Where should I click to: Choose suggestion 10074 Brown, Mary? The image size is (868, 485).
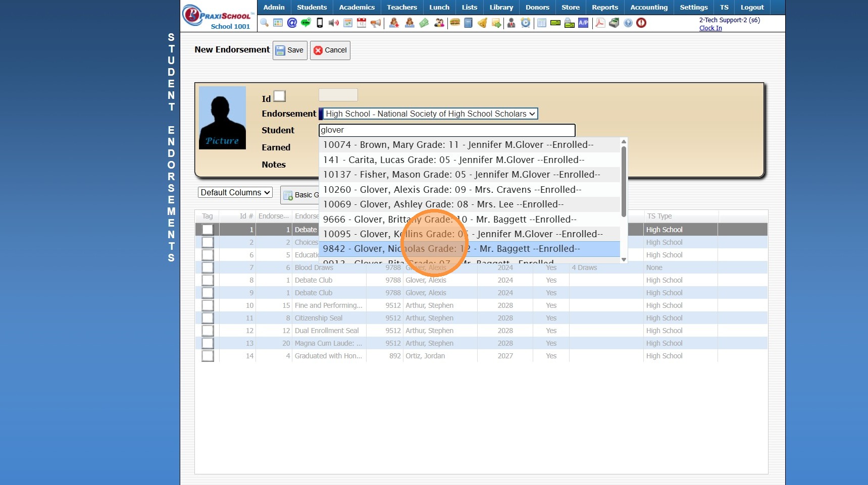(470, 145)
